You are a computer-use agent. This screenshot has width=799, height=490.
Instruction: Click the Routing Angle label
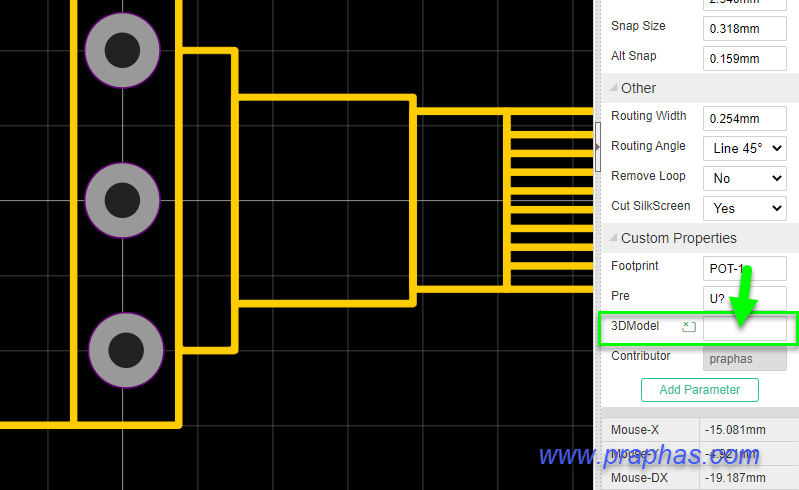point(648,146)
